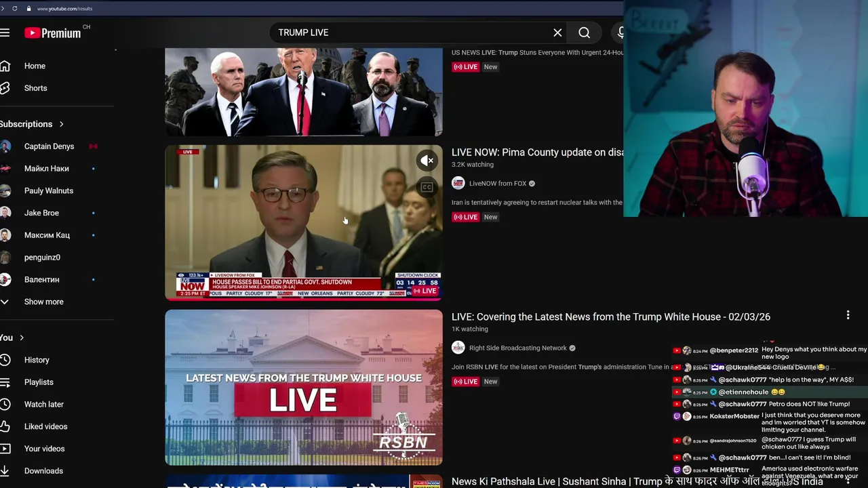This screenshot has width=868, height=488.
Task: Click LIVE badge under Pima County video
Action: tap(466, 217)
